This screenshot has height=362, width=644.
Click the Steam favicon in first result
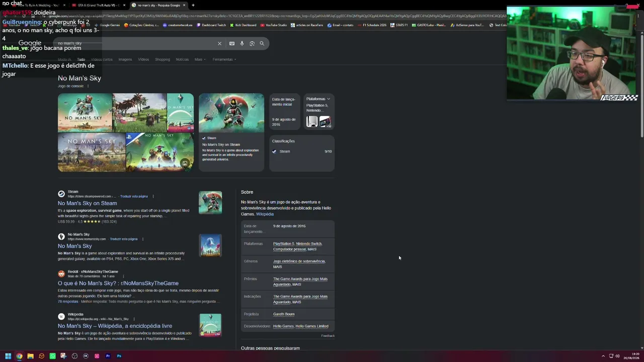pyautogui.click(x=61, y=194)
